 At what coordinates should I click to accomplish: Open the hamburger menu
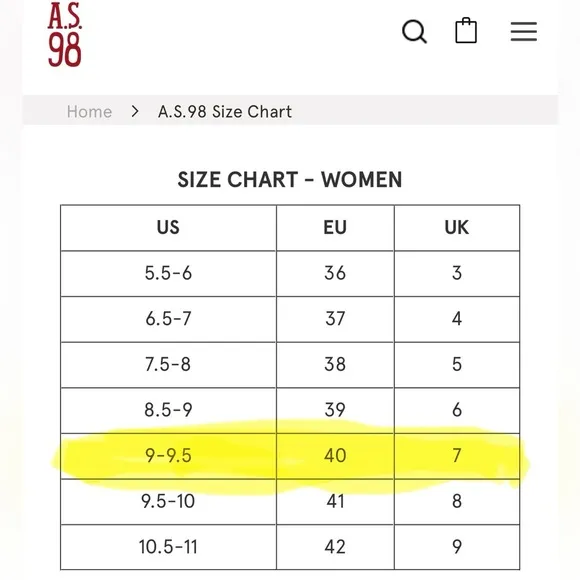click(x=524, y=31)
